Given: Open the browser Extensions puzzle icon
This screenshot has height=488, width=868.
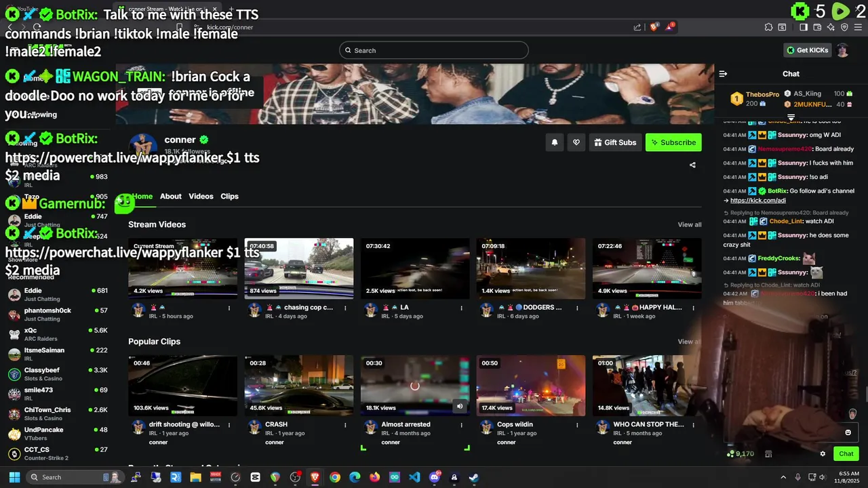Looking at the screenshot, I should [x=768, y=27].
